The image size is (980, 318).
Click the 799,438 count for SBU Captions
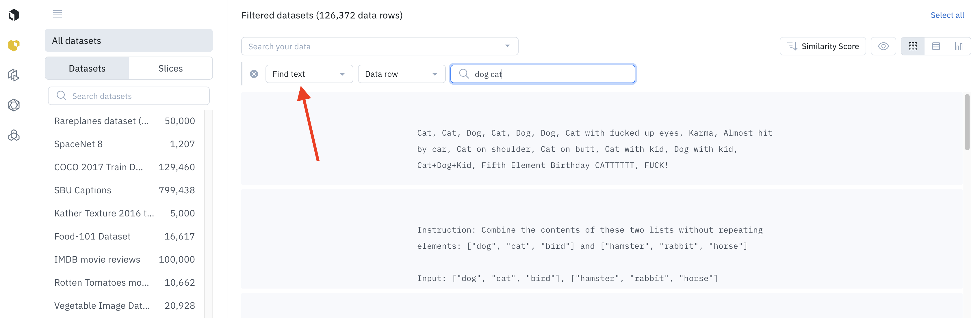click(177, 190)
